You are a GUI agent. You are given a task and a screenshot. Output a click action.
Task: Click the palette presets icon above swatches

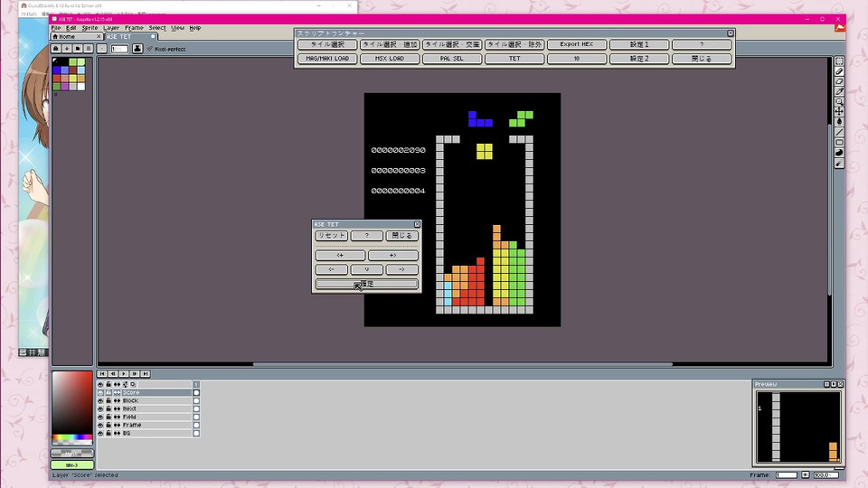point(78,49)
